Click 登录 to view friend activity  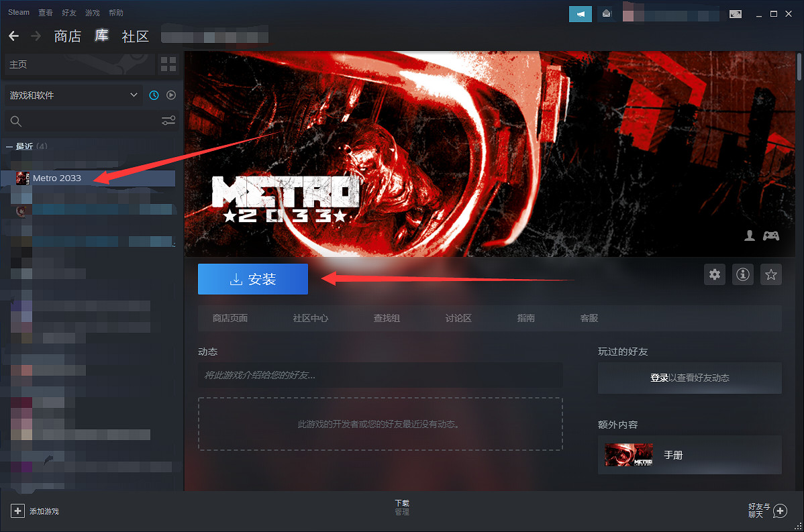(658, 378)
